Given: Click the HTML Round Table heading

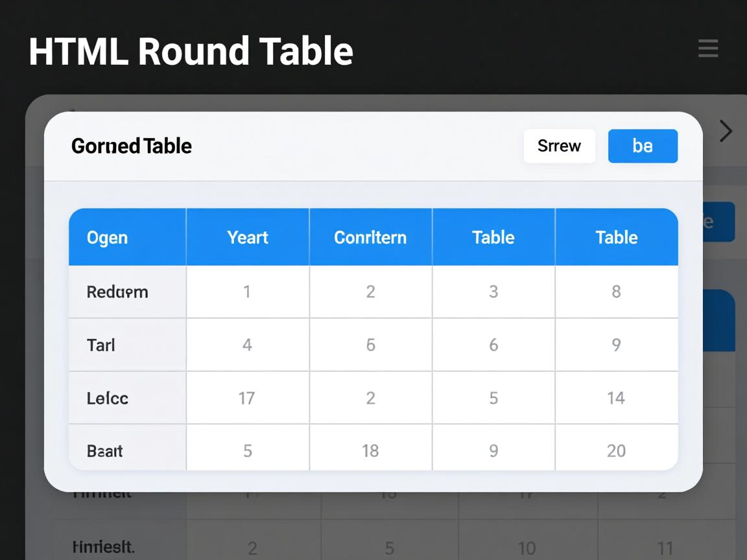Looking at the screenshot, I should (191, 51).
